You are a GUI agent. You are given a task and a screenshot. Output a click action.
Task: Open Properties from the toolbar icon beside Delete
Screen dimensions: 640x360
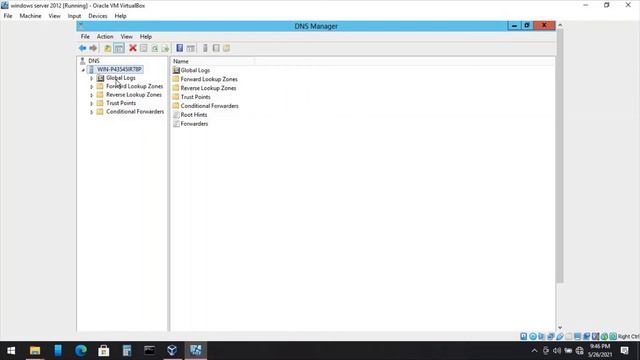pos(144,48)
